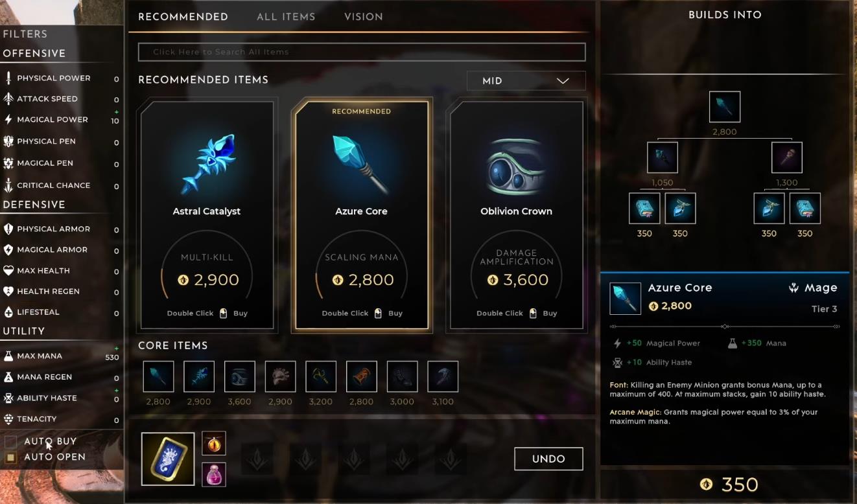Enable the Auto Buy checkbox
The height and width of the screenshot is (504, 857).
[11, 442]
